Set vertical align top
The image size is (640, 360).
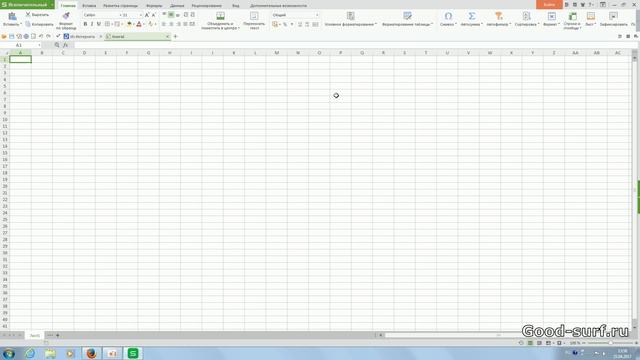click(x=164, y=15)
